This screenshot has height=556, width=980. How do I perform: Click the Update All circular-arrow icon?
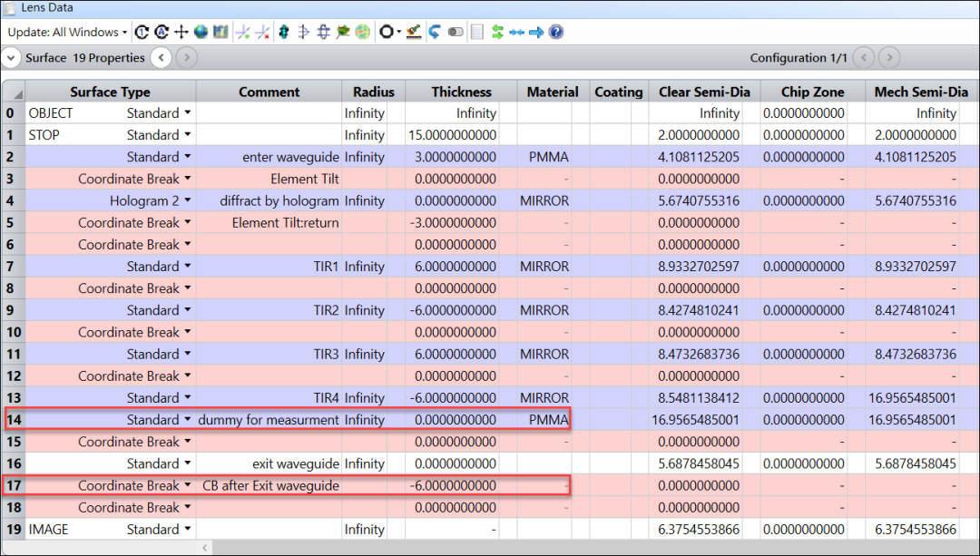pyautogui.click(x=162, y=32)
